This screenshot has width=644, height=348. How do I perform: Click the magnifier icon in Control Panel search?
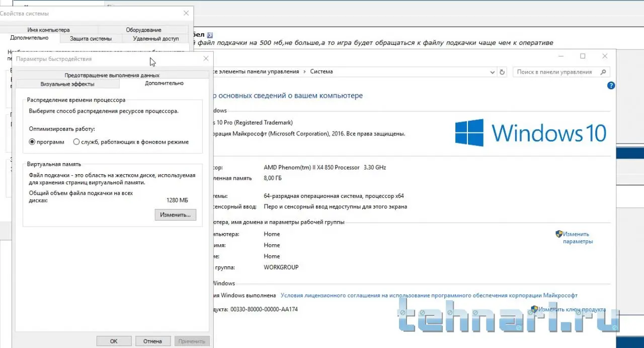click(604, 72)
